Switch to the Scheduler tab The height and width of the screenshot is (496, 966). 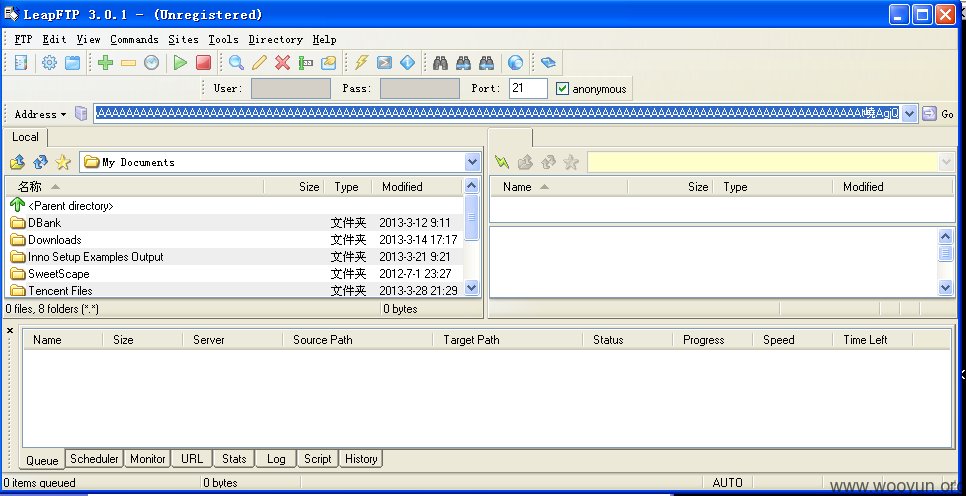pyautogui.click(x=94, y=458)
